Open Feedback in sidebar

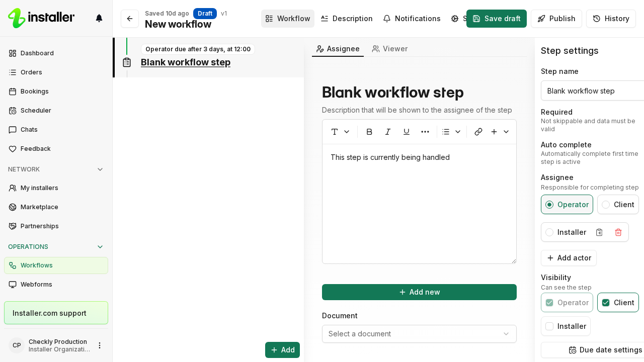coord(56,149)
